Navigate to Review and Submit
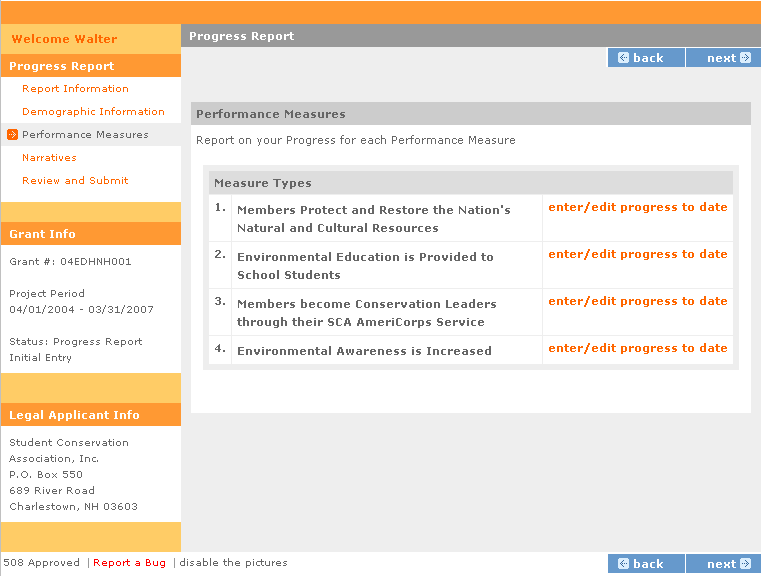Screen dimensions: 761x576 pos(75,181)
